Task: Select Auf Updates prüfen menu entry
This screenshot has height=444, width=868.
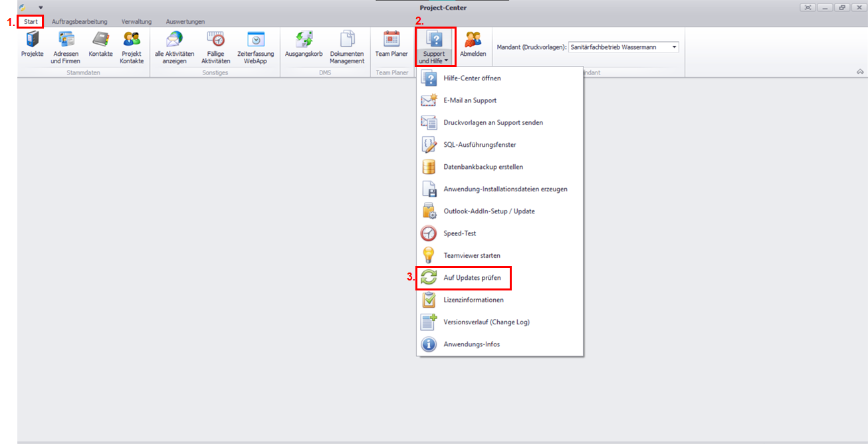Action: coord(472,278)
